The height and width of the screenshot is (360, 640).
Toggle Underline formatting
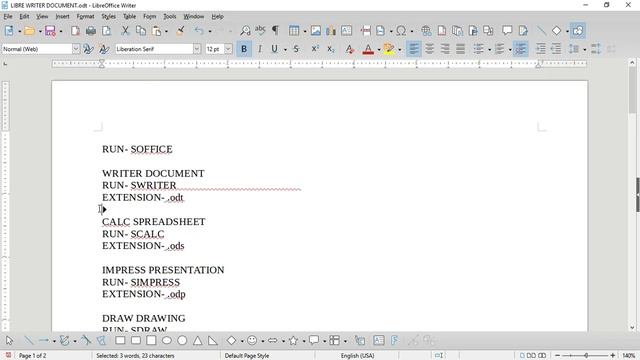click(x=275, y=49)
